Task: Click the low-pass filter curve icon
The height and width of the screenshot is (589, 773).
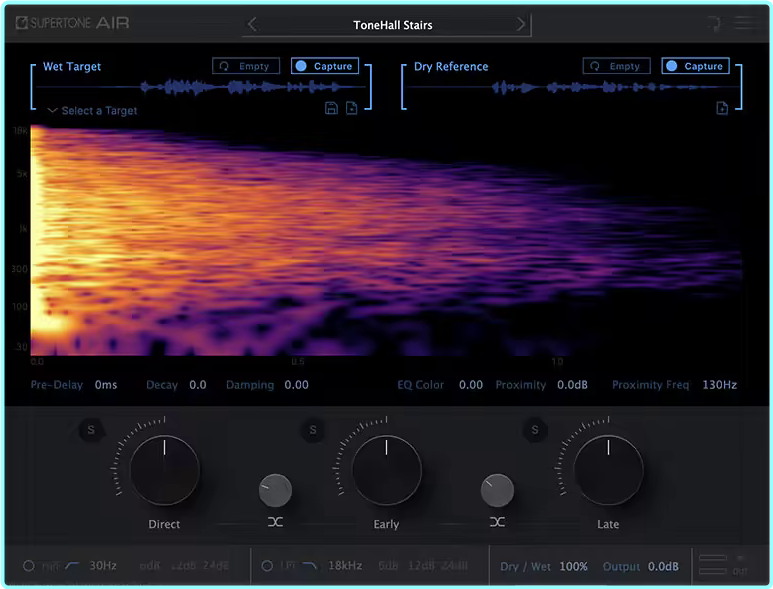Action: click(310, 565)
